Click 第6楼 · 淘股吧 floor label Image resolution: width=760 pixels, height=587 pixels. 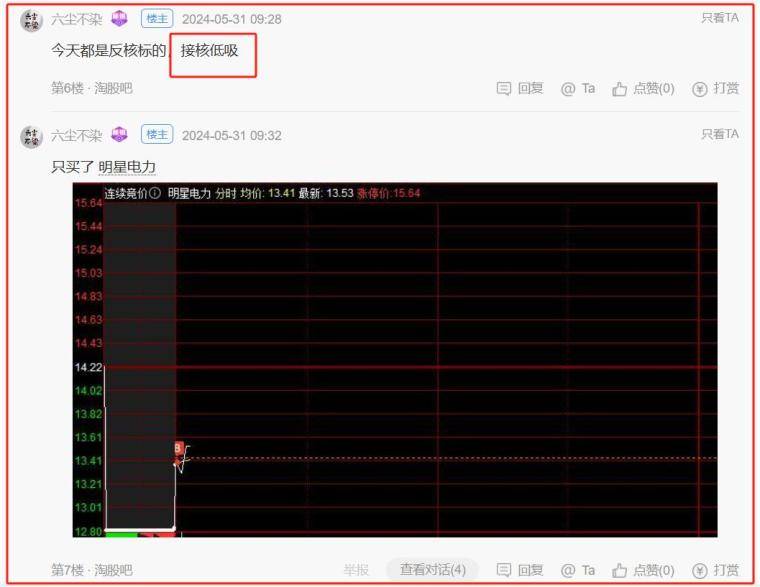coord(92,88)
